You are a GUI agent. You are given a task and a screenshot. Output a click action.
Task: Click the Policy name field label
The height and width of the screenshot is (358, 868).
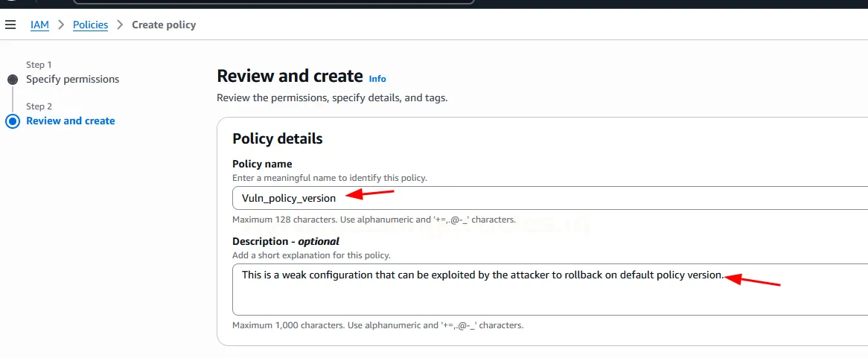point(262,164)
